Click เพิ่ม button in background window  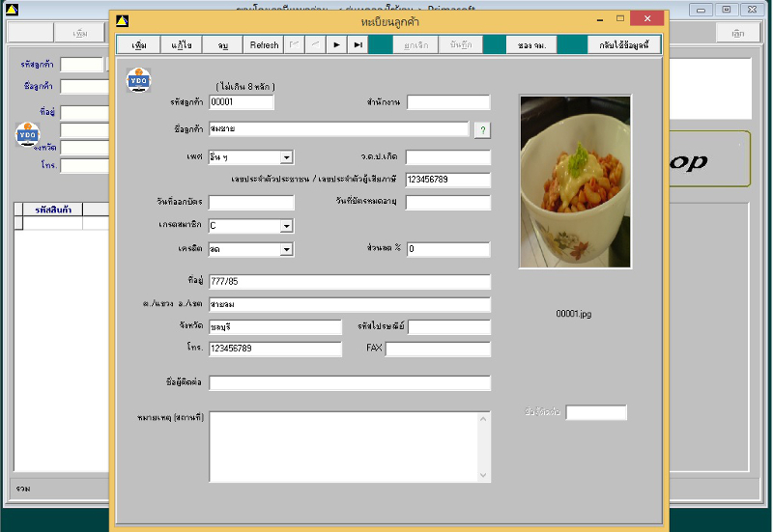(x=80, y=33)
